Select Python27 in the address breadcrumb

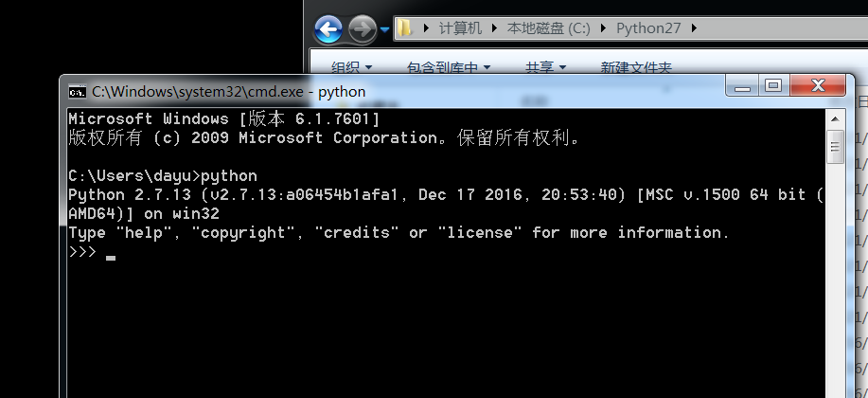(648, 27)
